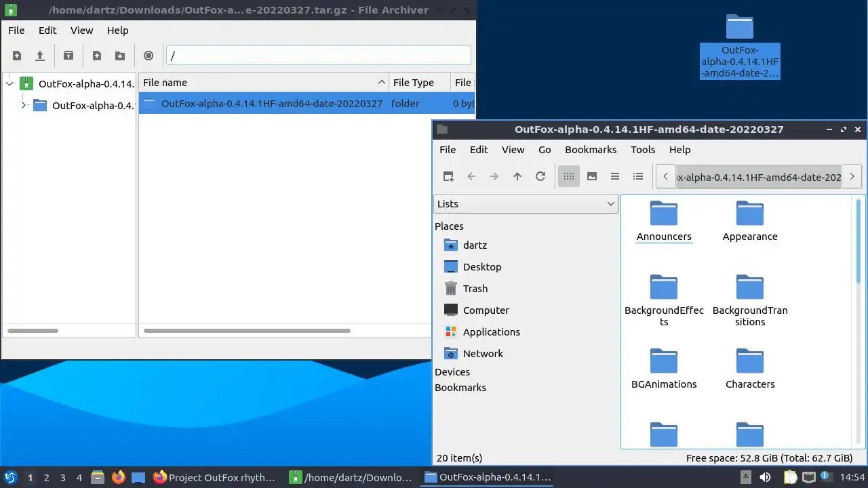Open the removable devices eject tray icon
This screenshot has height=488, width=868.
point(745,477)
